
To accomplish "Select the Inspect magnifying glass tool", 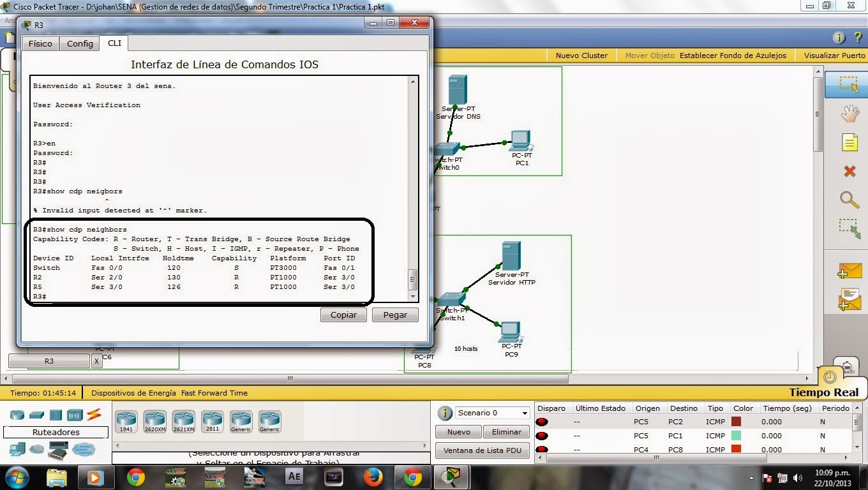I will coord(849,200).
